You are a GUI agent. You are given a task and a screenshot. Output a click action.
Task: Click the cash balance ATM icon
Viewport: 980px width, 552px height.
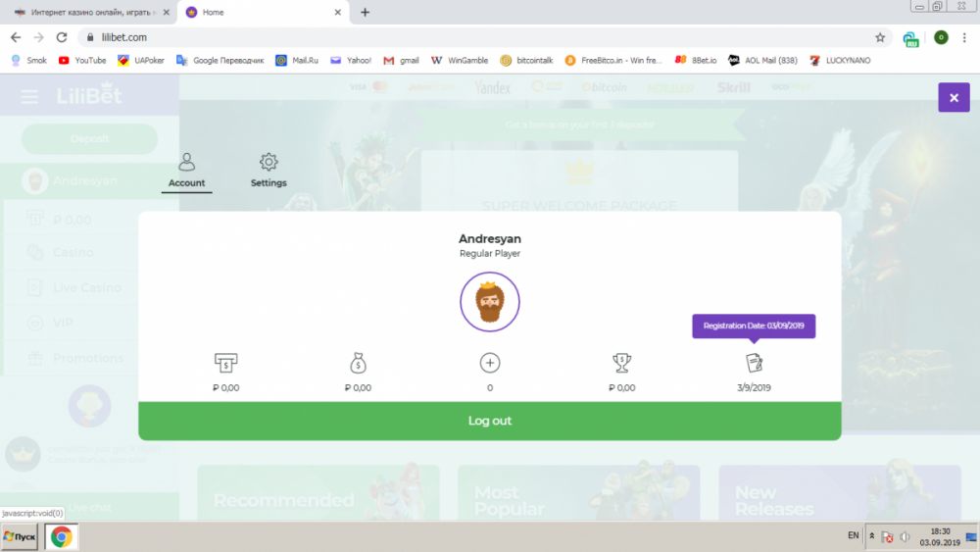point(225,363)
